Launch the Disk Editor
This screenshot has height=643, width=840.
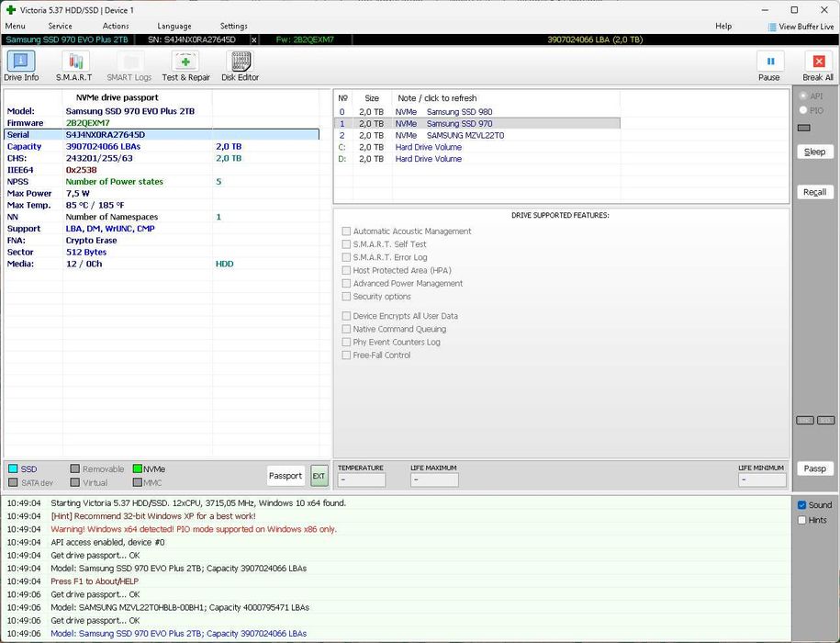[240, 66]
